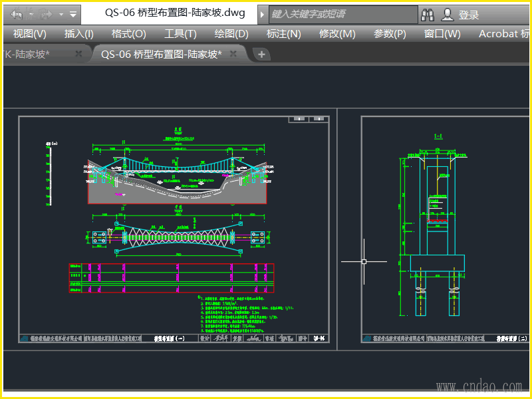Click the 登录 sign-in button
Viewport: 532px width, 399px height.
click(x=469, y=15)
